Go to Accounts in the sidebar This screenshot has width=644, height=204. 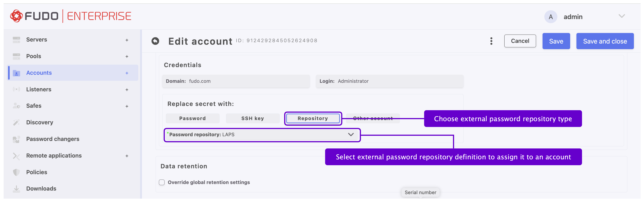tap(39, 73)
